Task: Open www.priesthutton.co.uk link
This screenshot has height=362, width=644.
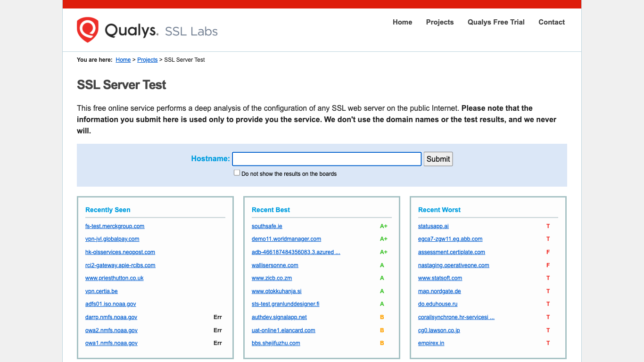Action: pyautogui.click(x=115, y=278)
